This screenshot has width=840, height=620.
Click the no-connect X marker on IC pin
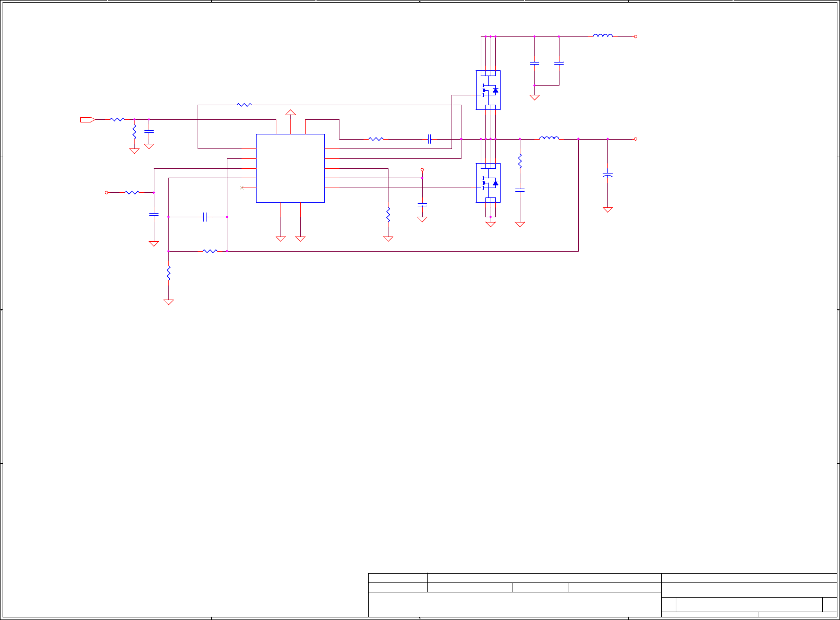(x=241, y=188)
